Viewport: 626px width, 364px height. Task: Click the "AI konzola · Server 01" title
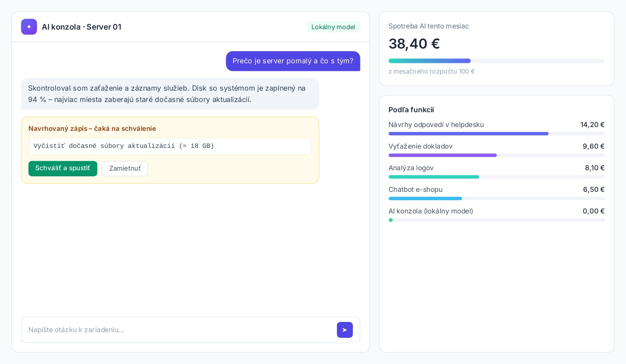coord(82,27)
